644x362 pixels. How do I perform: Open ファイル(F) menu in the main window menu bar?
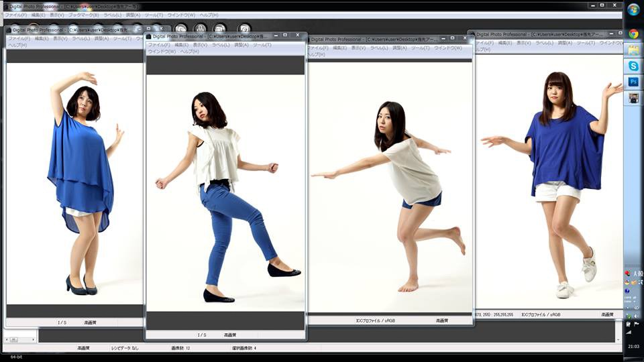pyautogui.click(x=16, y=15)
